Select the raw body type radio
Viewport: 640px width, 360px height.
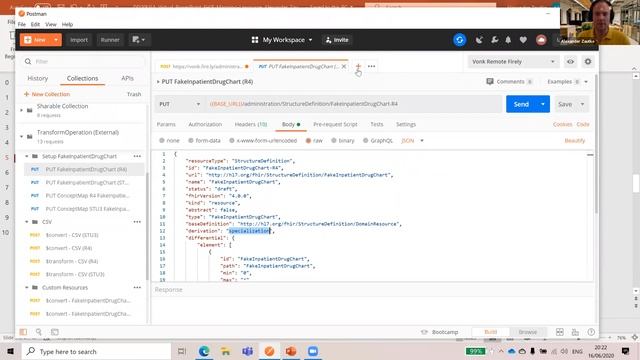[308, 140]
